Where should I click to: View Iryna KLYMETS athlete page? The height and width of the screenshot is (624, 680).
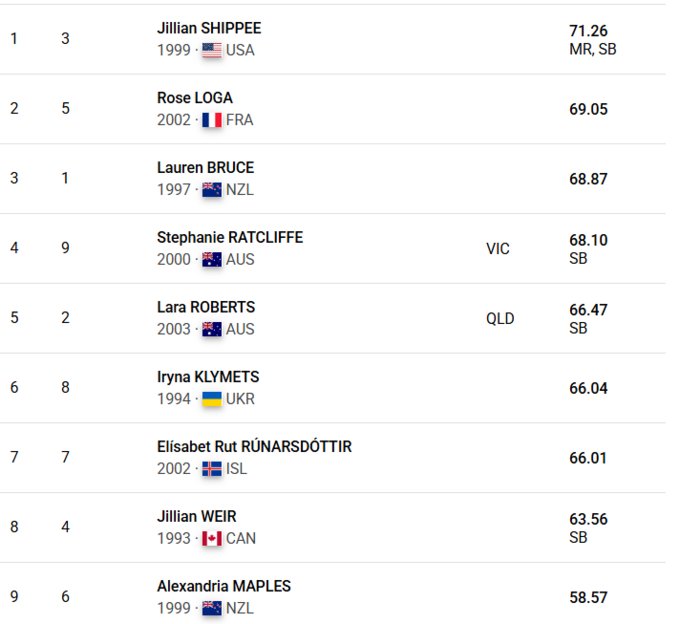(x=208, y=377)
